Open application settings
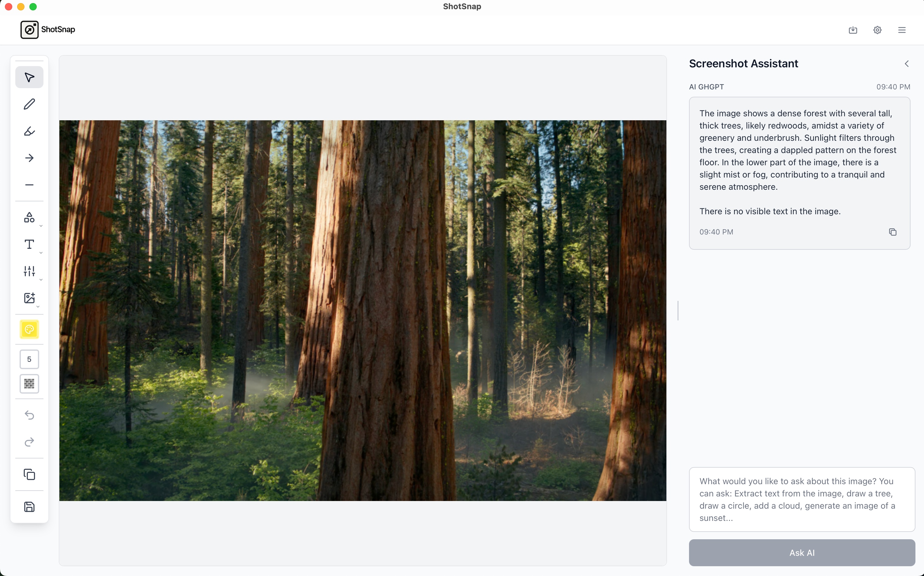924x576 pixels. pos(877,30)
